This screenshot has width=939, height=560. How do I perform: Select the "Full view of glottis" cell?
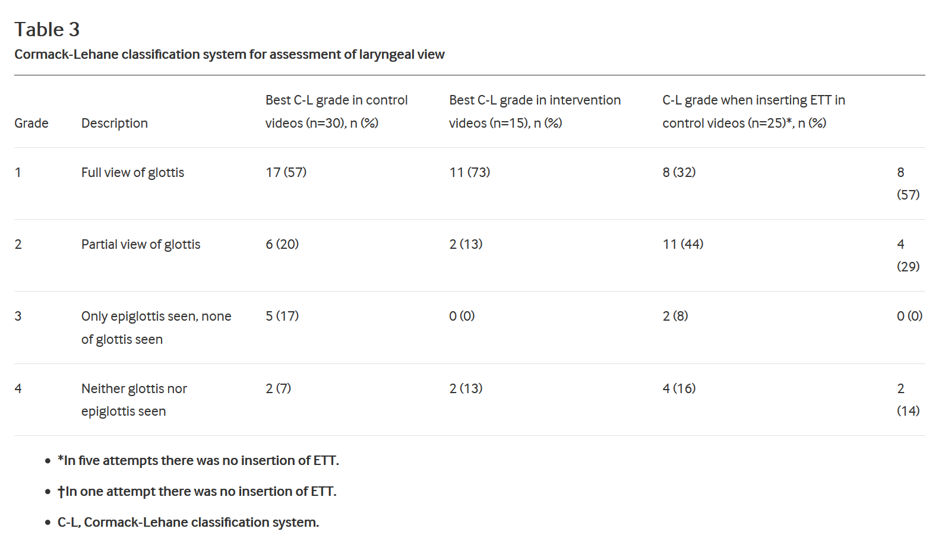[132, 172]
